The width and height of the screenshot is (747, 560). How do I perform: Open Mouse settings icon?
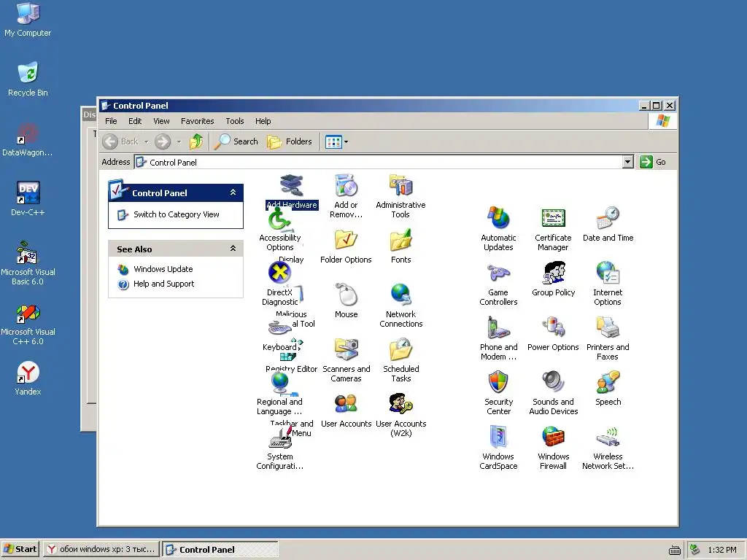347,295
